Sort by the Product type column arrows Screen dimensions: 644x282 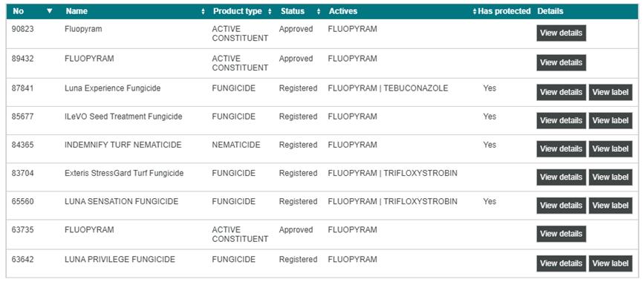pos(270,11)
